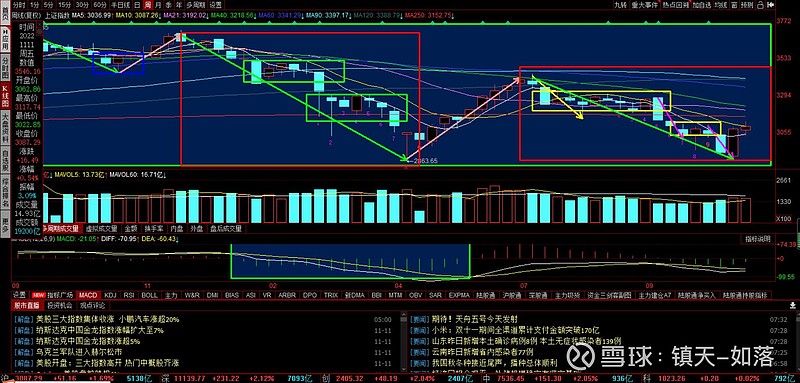Open 热点回顾 hot topic review
800x383 pixels.
(676, 5)
